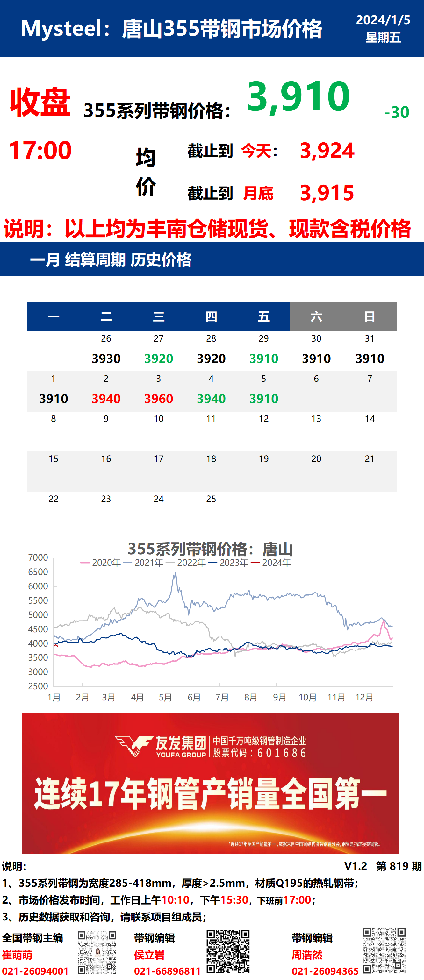
Task: Click the 2020年 legend entry
Action: tap(100, 563)
